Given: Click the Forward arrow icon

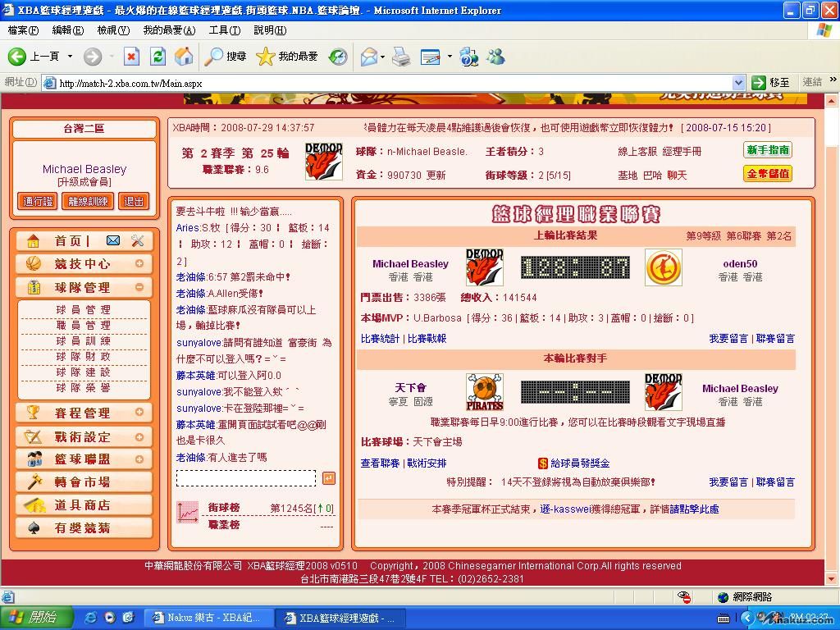Looking at the screenshot, I should point(92,57).
